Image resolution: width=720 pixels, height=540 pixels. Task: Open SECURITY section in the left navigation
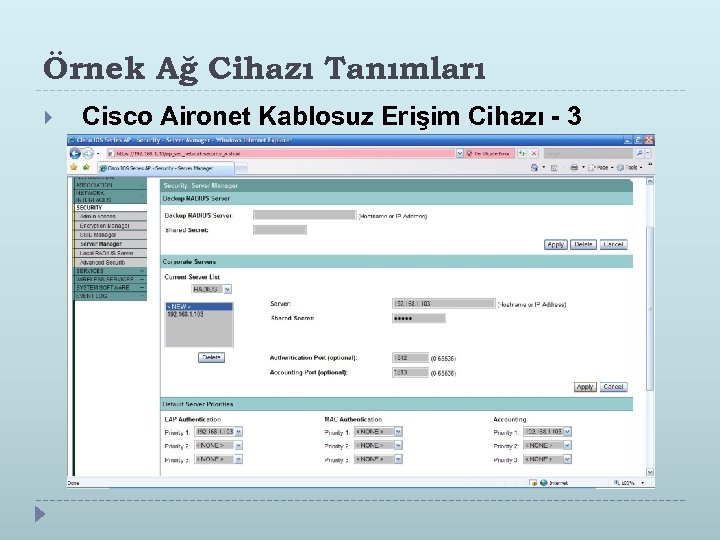click(x=110, y=207)
